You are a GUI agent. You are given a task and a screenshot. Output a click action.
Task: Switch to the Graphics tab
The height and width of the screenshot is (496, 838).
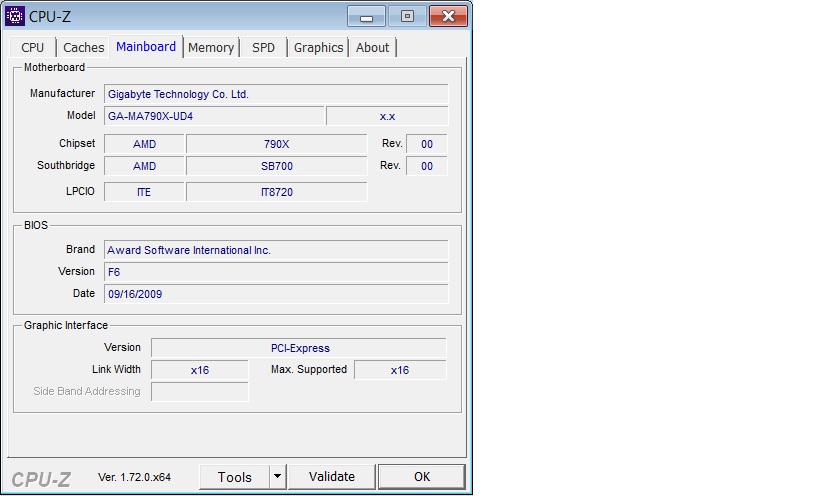pos(319,48)
